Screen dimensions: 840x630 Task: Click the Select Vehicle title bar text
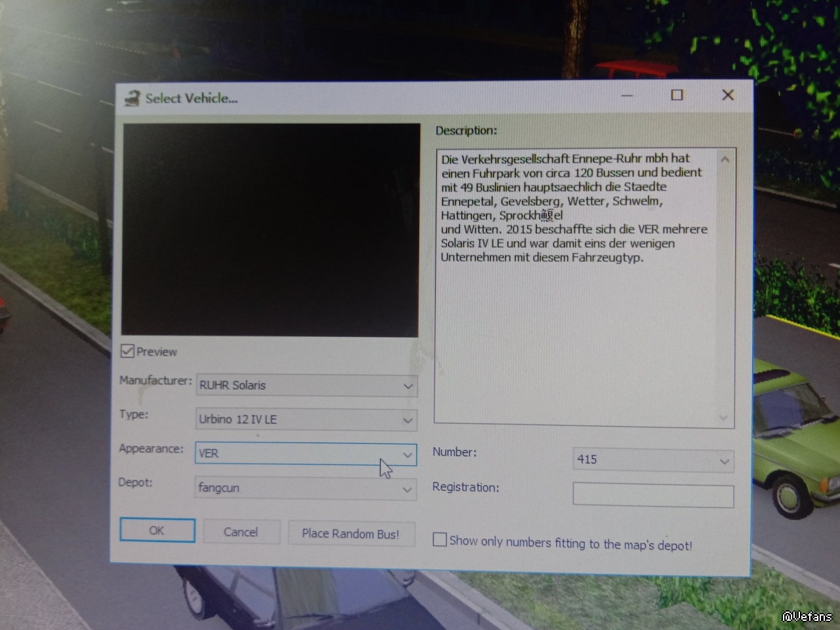click(191, 98)
